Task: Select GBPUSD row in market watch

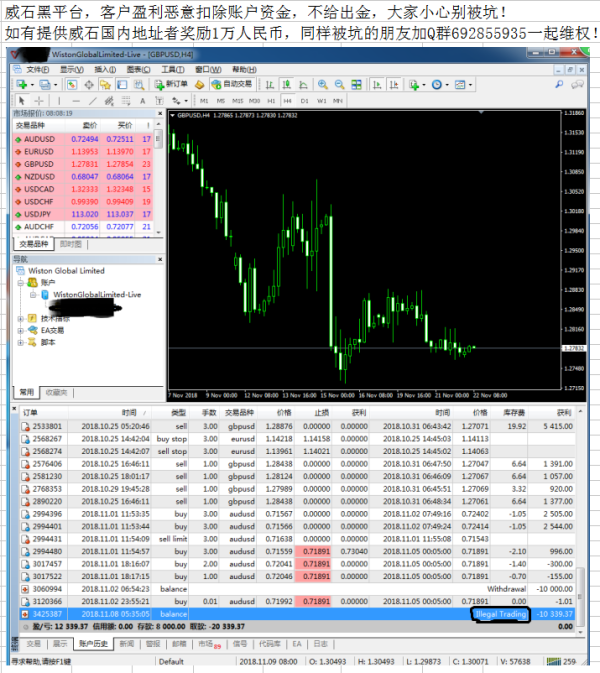Action: (x=40, y=164)
